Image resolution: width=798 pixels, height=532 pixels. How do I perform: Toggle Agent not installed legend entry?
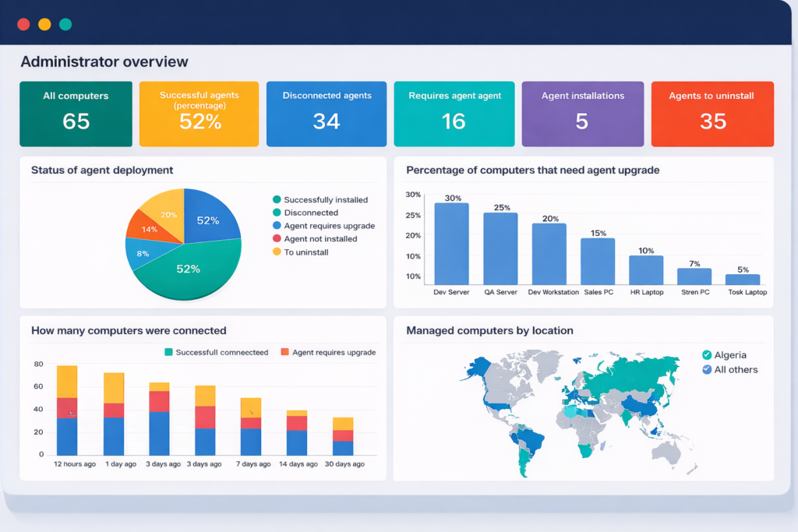(277, 239)
